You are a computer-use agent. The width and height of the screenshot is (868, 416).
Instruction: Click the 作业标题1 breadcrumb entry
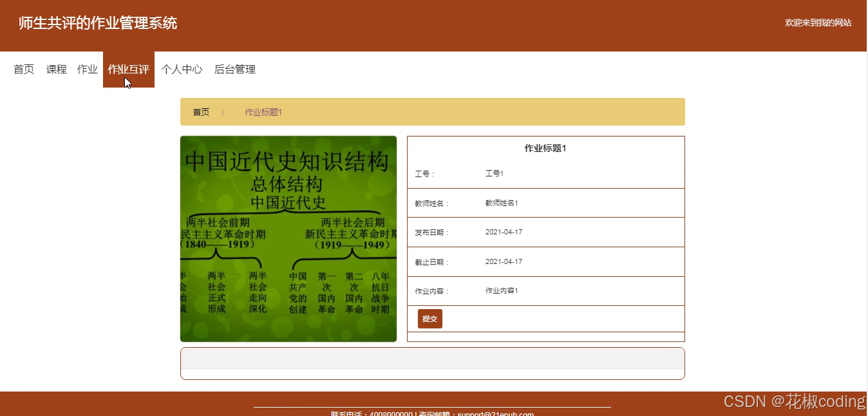263,111
